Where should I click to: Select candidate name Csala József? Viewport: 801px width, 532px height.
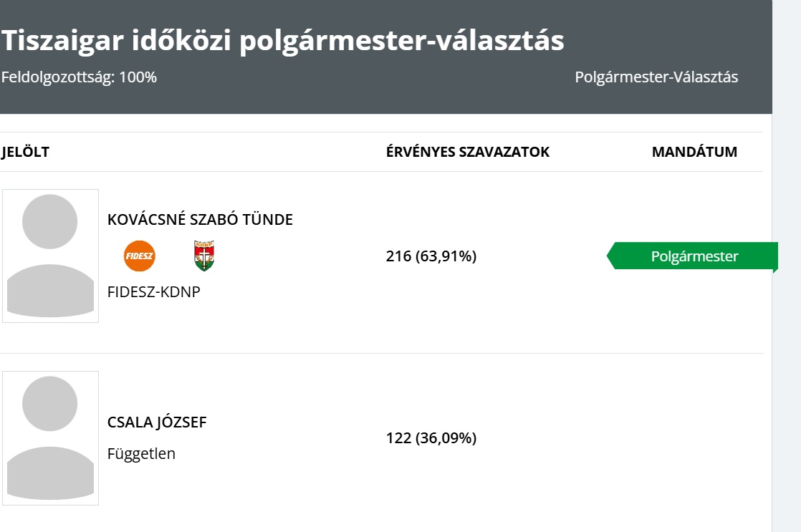point(157,422)
